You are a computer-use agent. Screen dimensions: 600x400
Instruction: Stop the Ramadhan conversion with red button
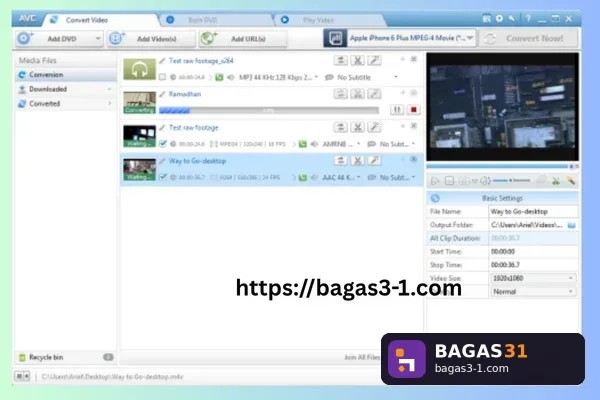click(x=413, y=110)
